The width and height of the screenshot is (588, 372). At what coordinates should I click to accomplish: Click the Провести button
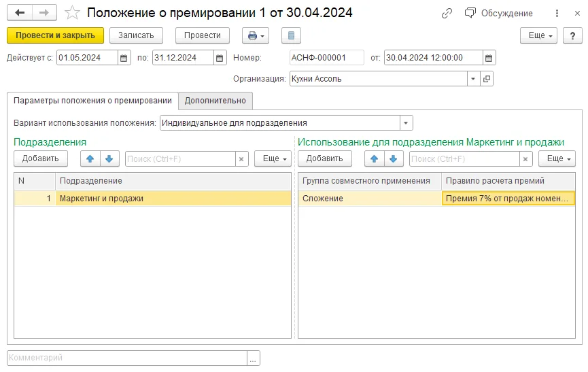pos(203,35)
